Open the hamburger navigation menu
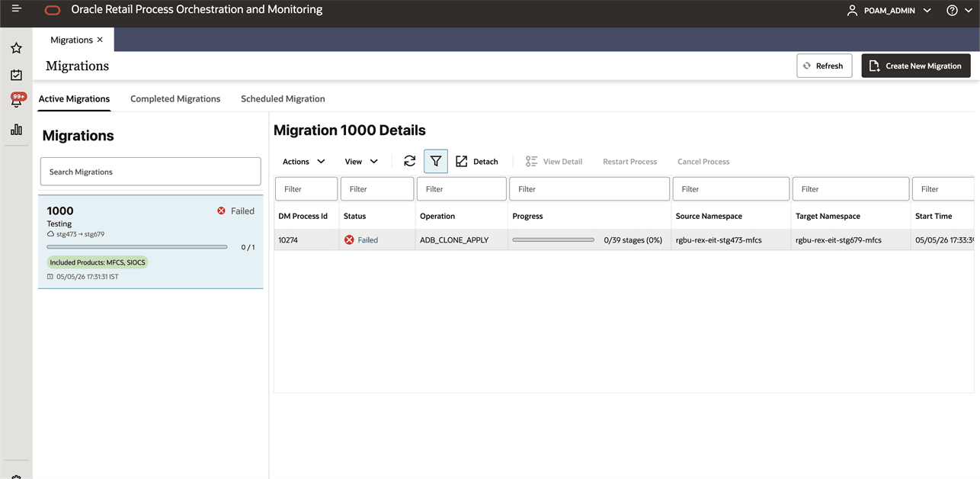The height and width of the screenshot is (479, 980). (16, 8)
